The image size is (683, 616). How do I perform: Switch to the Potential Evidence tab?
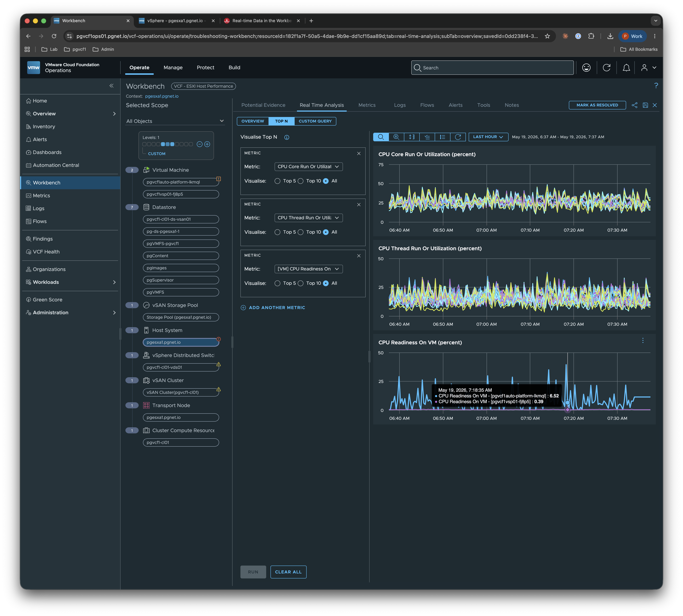coord(263,105)
